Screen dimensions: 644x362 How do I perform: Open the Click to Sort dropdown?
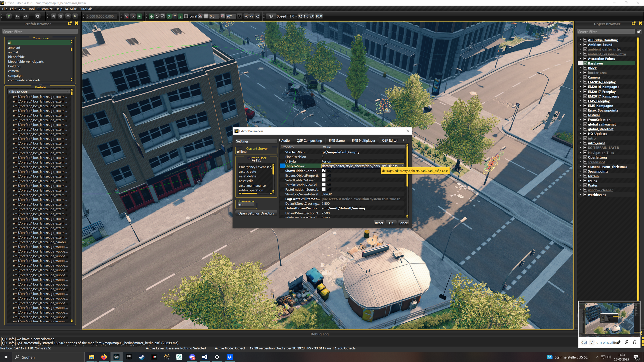(39, 92)
